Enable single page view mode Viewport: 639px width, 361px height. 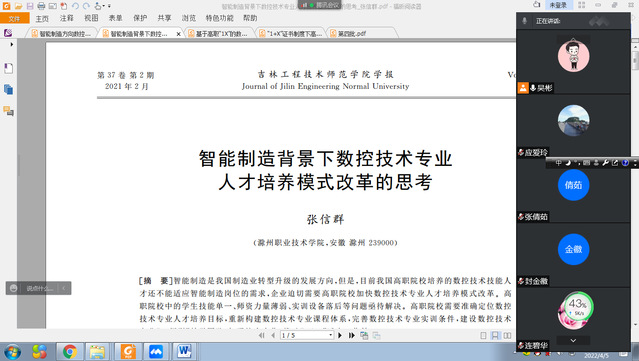483,335
